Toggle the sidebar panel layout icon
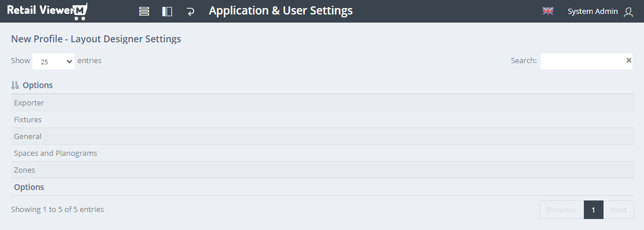 (167, 12)
